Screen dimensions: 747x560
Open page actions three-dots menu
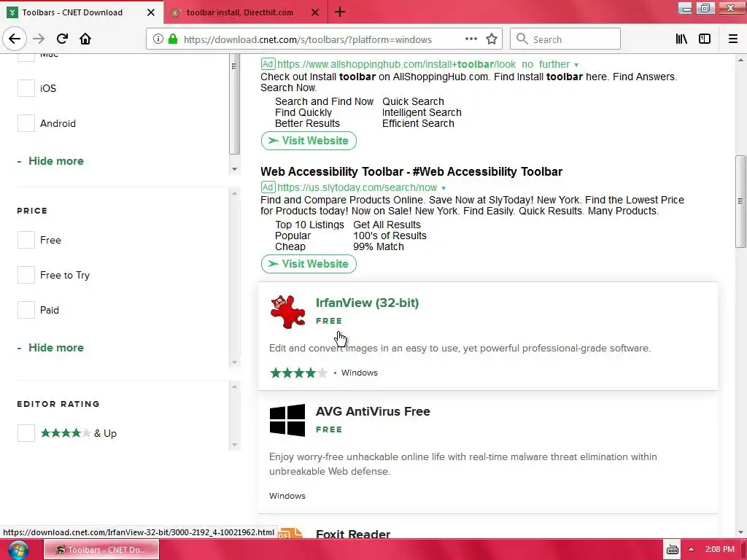(471, 39)
